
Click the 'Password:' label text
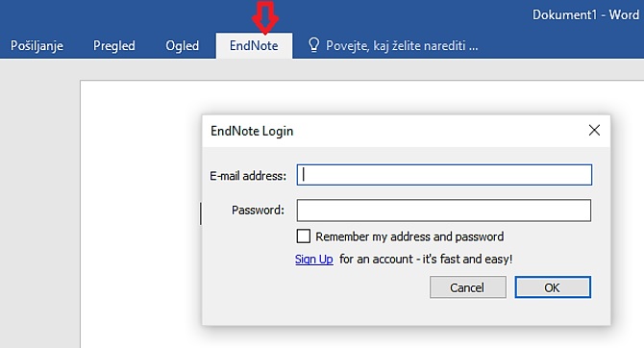(x=258, y=211)
